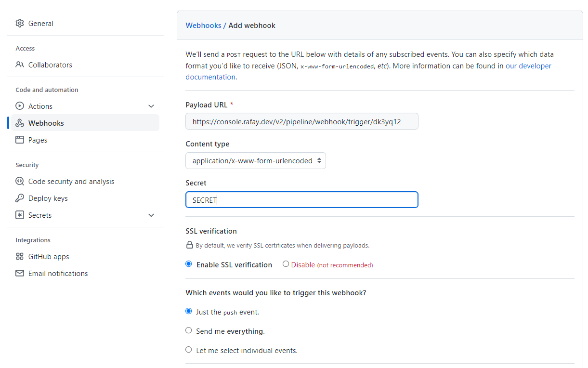Image resolution: width=588 pixels, height=368 pixels.
Task: Open our developer documentation link
Action: tap(528, 66)
